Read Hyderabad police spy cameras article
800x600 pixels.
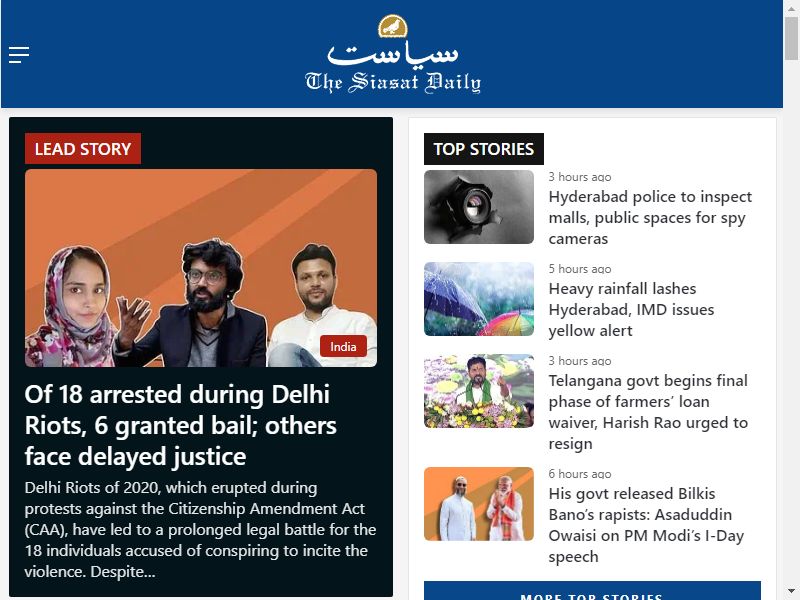pos(650,217)
